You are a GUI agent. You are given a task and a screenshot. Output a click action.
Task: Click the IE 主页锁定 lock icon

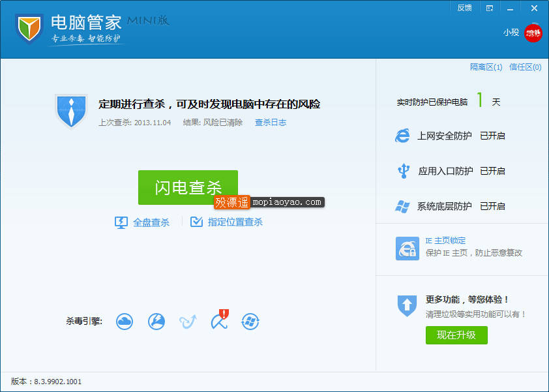pyautogui.click(x=408, y=249)
